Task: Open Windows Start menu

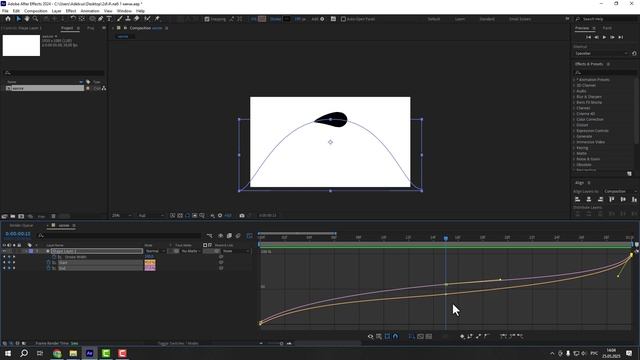Action: point(8,353)
